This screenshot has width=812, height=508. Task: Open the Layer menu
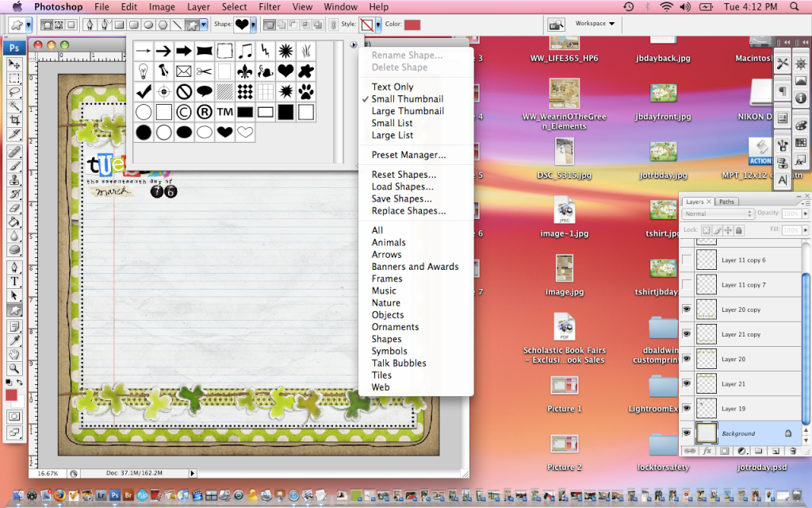click(x=198, y=6)
